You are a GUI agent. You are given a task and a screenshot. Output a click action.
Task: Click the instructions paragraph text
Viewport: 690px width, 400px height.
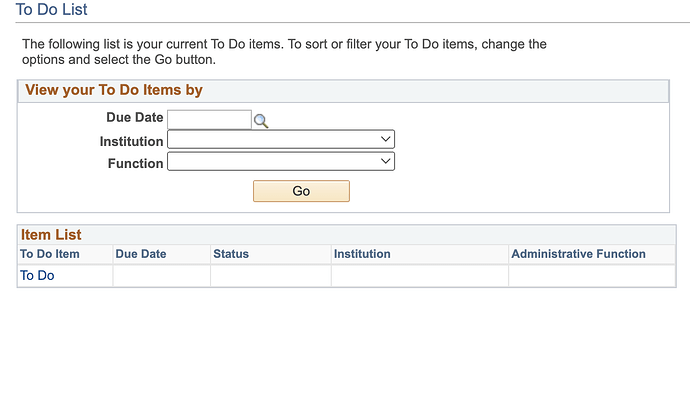coord(284,52)
